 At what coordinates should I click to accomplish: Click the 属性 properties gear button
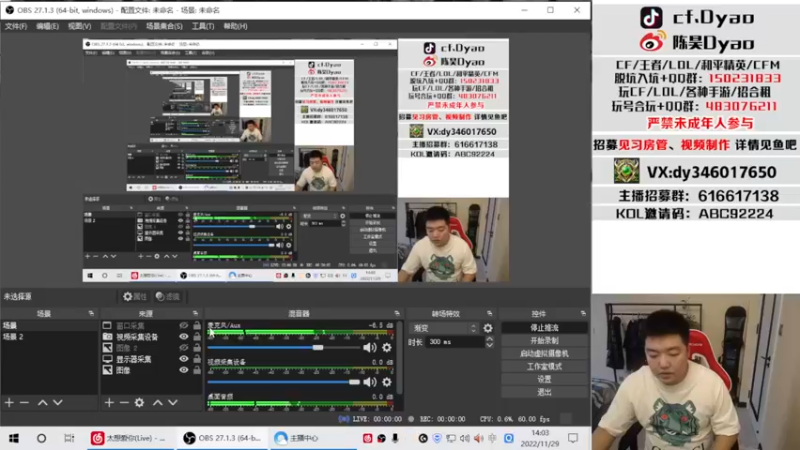(x=135, y=296)
